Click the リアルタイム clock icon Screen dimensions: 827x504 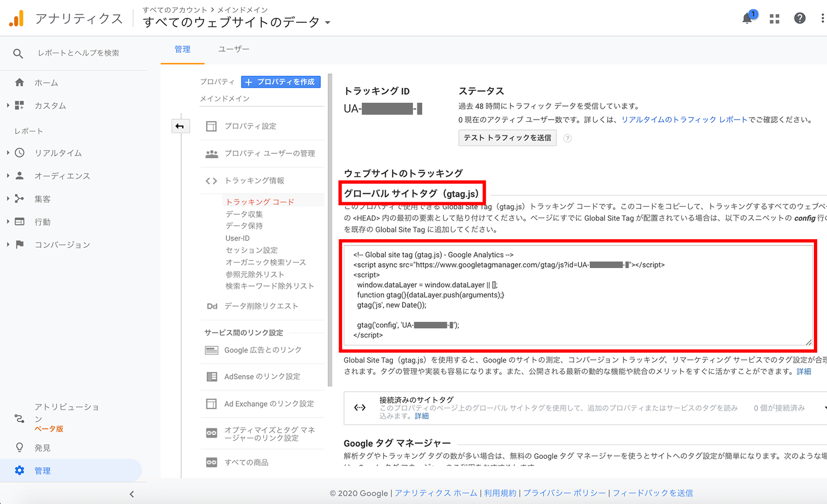20,153
